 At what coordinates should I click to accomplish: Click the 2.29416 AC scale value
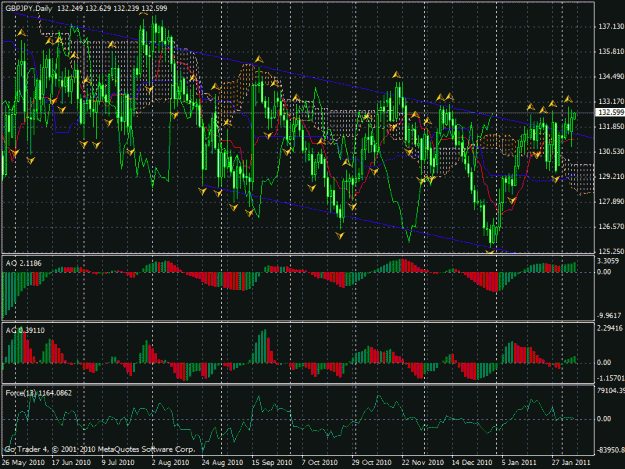click(610, 328)
